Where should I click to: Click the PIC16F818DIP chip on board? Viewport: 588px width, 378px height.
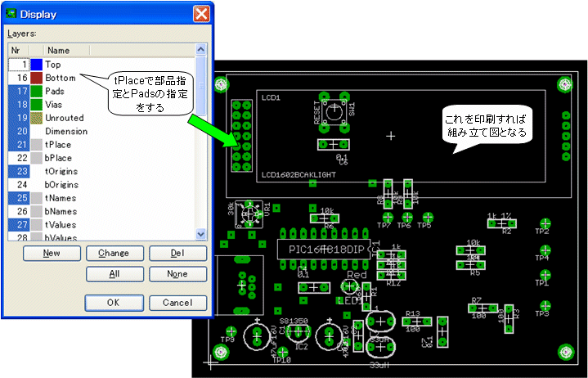(x=323, y=250)
